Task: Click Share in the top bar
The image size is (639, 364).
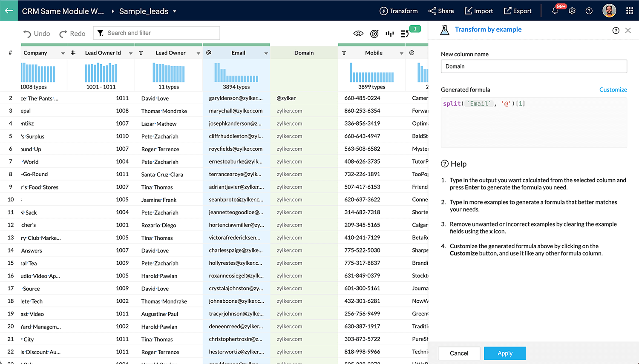Action: point(441,11)
